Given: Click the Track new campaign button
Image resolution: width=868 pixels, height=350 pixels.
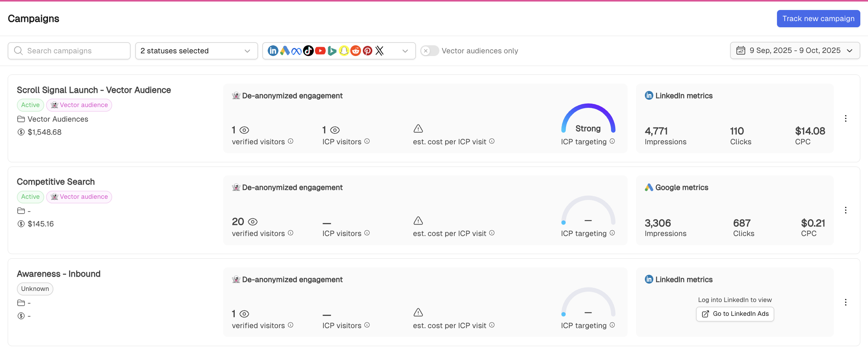Looking at the screenshot, I should [x=818, y=18].
